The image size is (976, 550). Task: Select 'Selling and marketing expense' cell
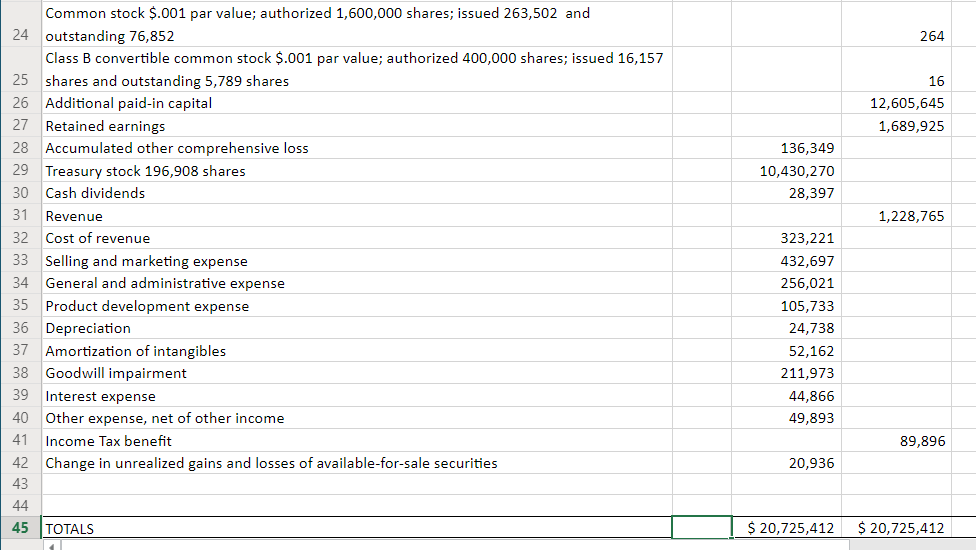click(357, 260)
